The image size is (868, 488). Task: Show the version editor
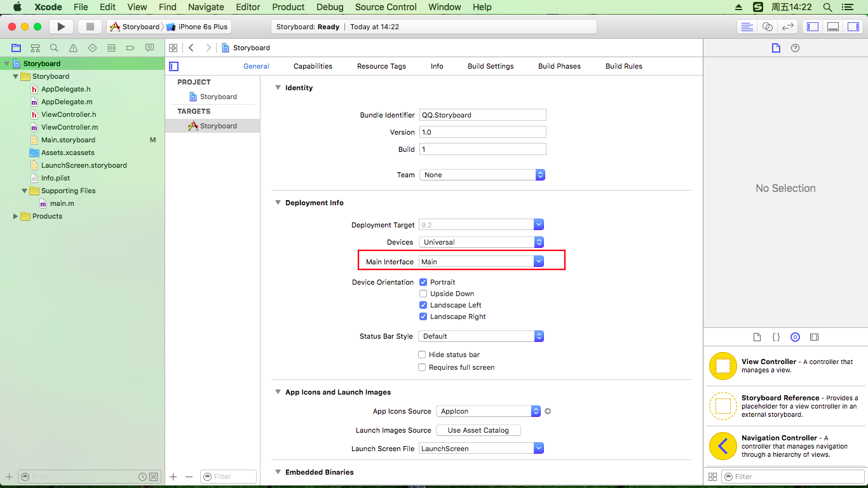point(788,27)
